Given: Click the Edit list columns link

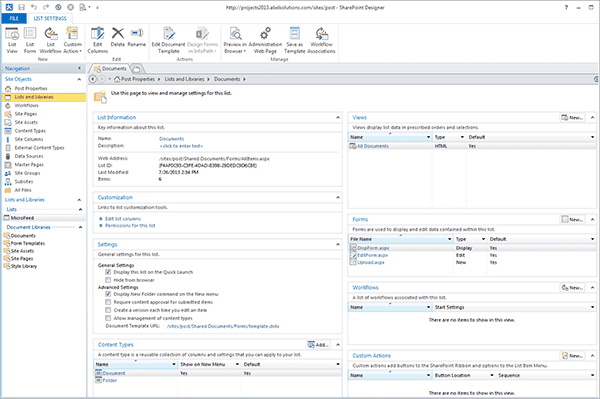Looking at the screenshot, I should coord(123,219).
